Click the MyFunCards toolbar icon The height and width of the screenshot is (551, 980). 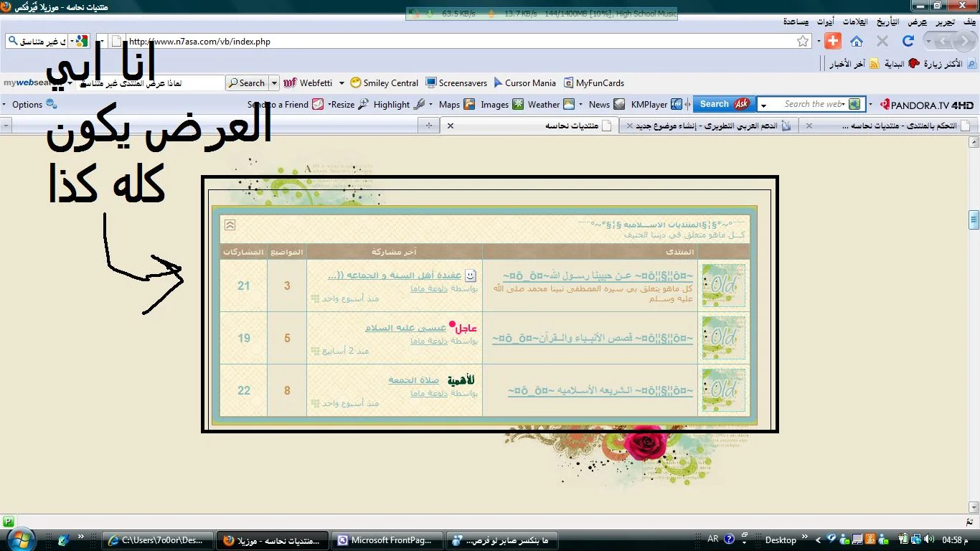(x=594, y=83)
